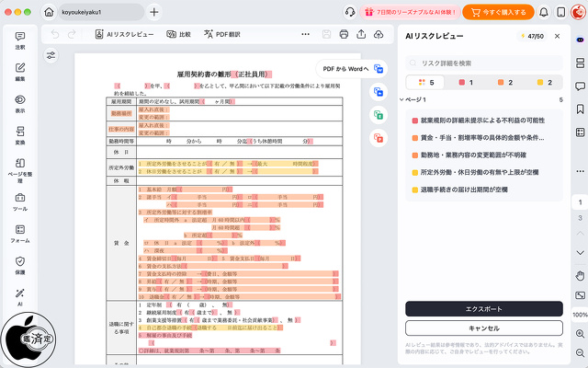Open the ページを整理 organize pages tool
588x368 pixels.
[20, 170]
